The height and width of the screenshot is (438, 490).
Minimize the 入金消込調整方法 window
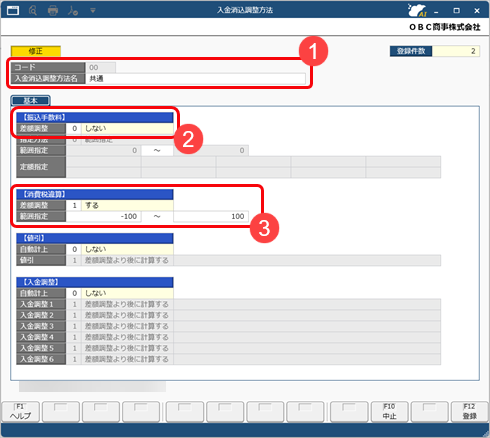click(436, 11)
